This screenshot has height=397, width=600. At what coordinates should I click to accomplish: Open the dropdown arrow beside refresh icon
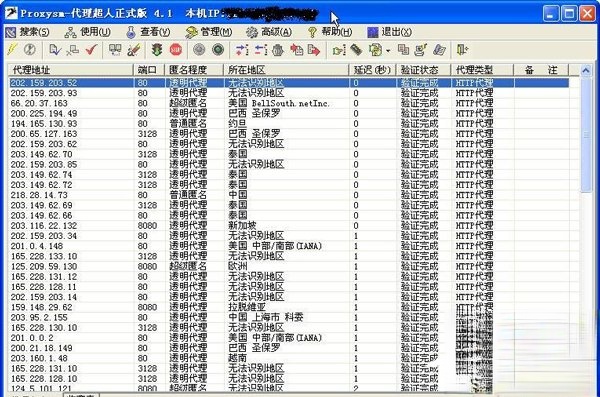(388, 51)
